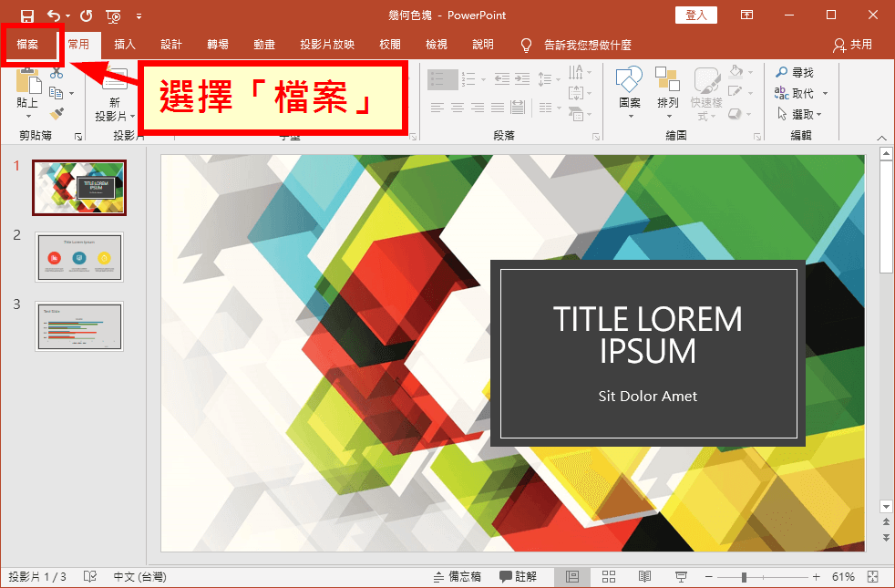
Task: Open the 校閱 ribbon tab
Action: tap(390, 45)
